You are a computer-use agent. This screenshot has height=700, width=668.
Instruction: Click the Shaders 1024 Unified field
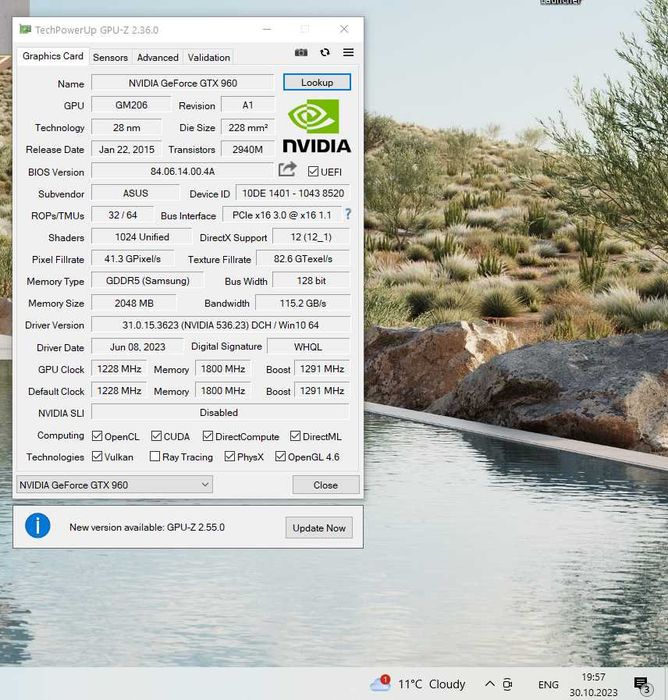pos(142,237)
